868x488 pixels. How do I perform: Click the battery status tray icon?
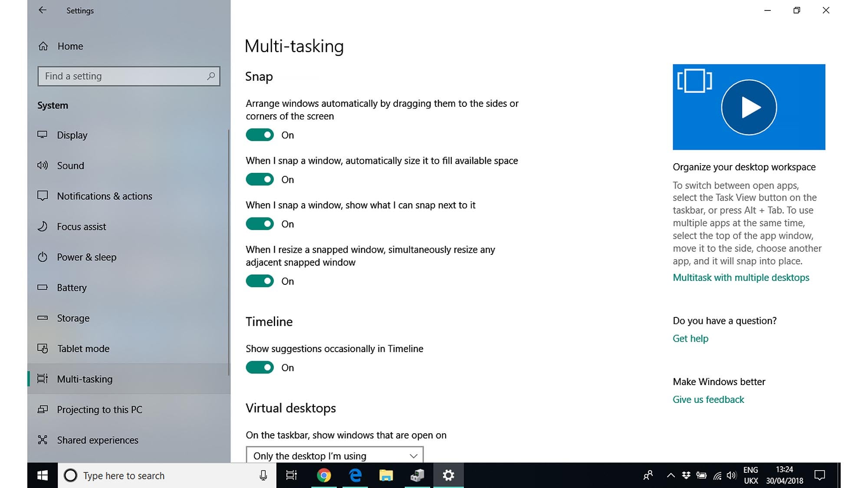point(701,475)
